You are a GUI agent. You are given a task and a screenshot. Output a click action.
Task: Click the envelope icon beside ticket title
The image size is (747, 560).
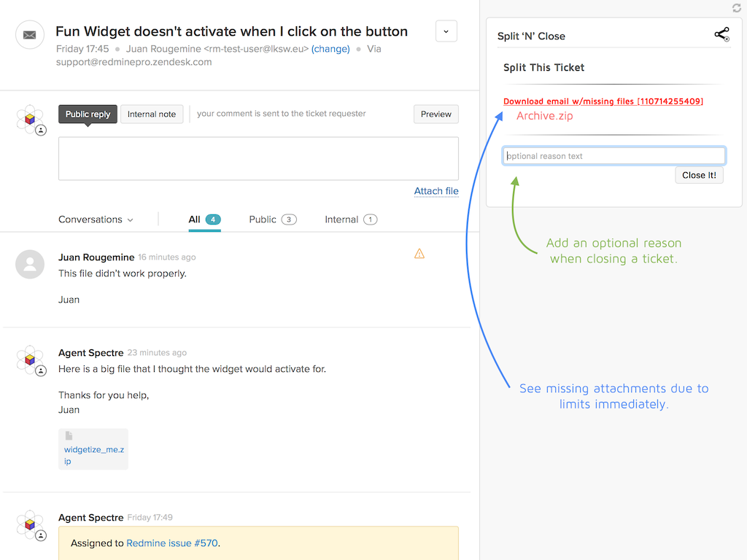coord(30,34)
